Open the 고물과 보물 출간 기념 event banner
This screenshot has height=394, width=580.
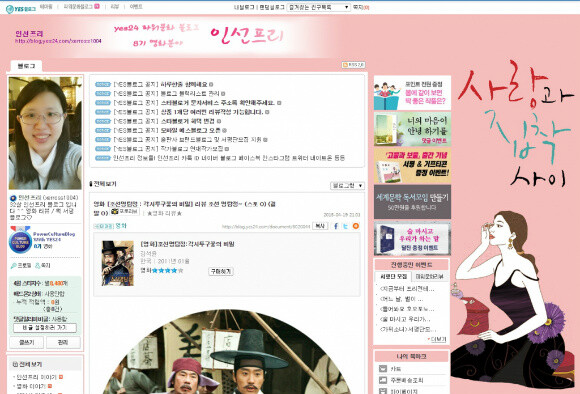click(412, 166)
